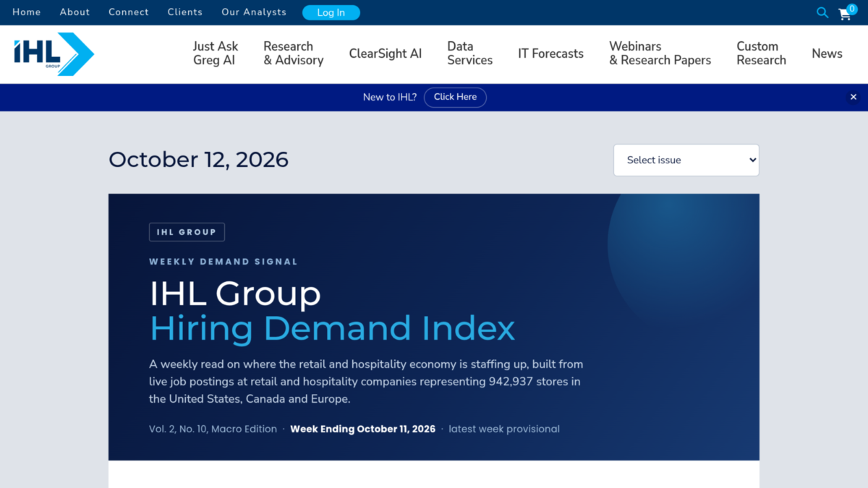Click Week Ending October 11, 2026 text
The height and width of the screenshot is (488, 868).
[363, 429]
